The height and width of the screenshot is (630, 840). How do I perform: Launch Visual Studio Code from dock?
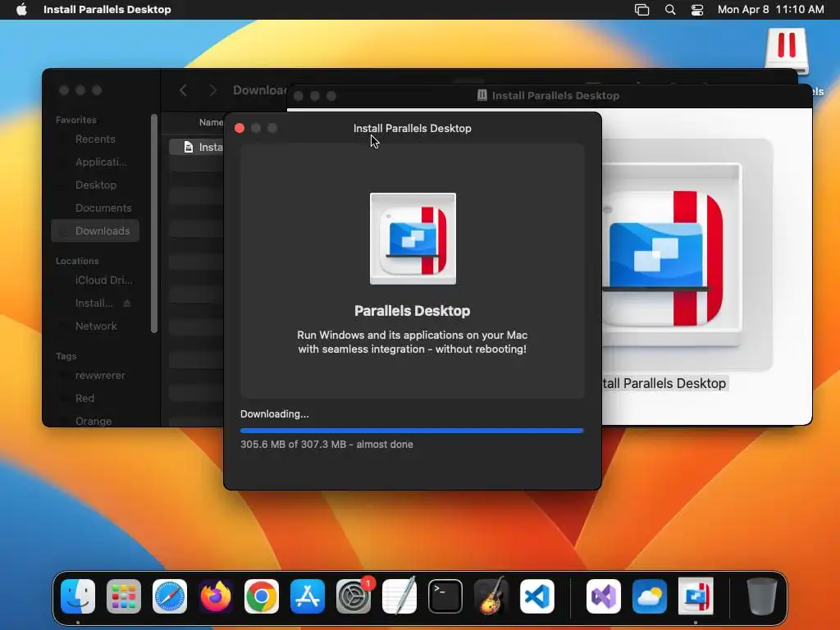[537, 596]
